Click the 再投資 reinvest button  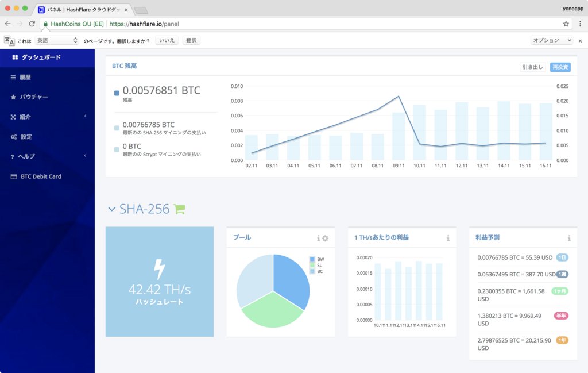coord(560,67)
